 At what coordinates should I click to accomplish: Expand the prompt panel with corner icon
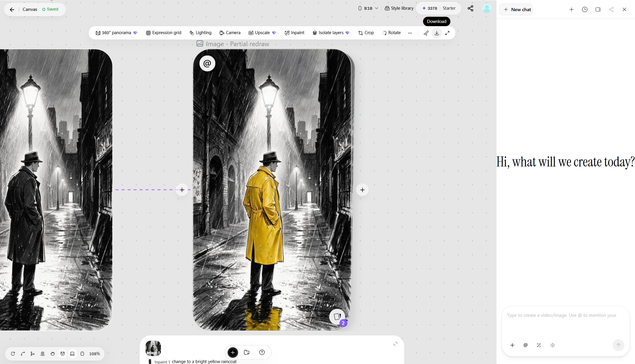395,344
